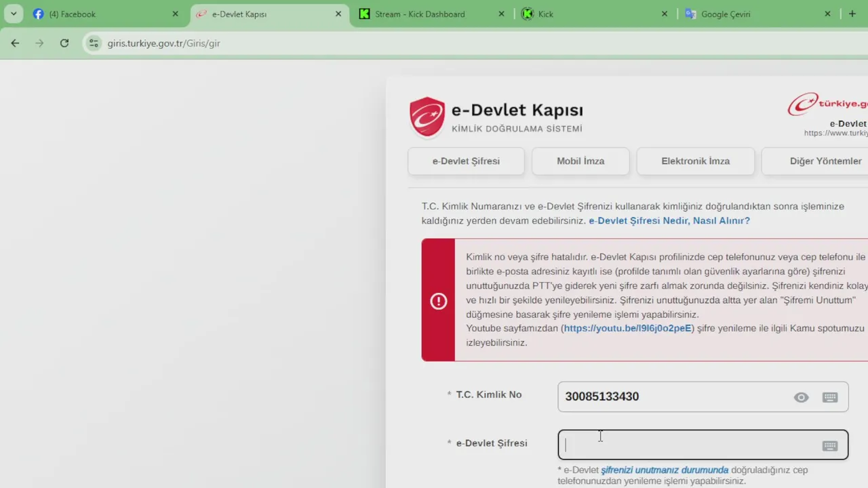The width and height of the screenshot is (868, 488).
Task: Click the red error warning icon
Action: pos(439,301)
